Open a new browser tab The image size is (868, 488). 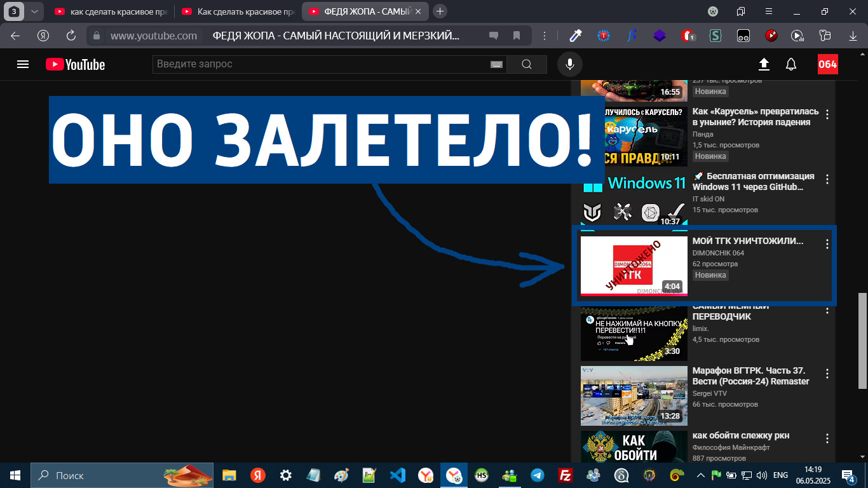coord(440,11)
